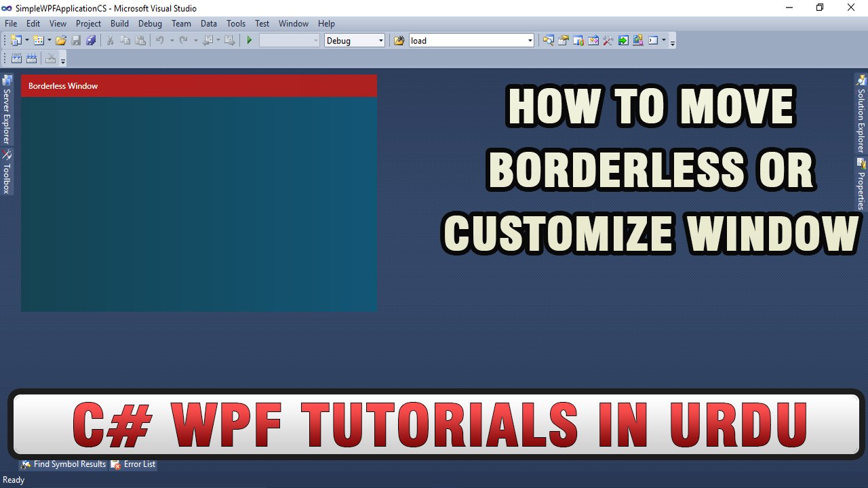Open the Team menu
868x488 pixels.
pos(181,23)
